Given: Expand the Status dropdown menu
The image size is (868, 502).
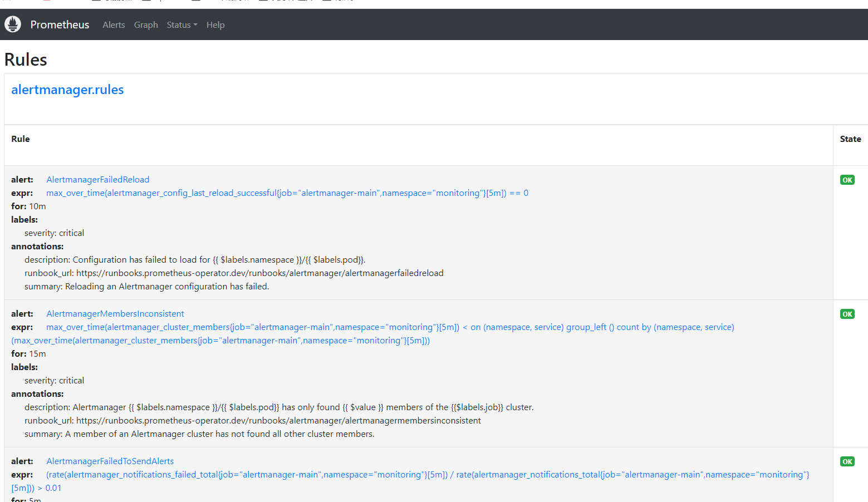Looking at the screenshot, I should click(182, 25).
